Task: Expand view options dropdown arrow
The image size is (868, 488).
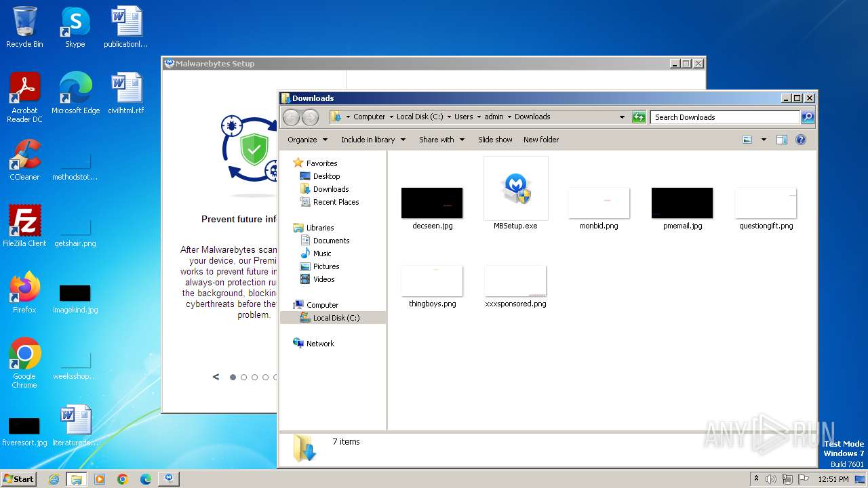Action: pyautogui.click(x=764, y=140)
